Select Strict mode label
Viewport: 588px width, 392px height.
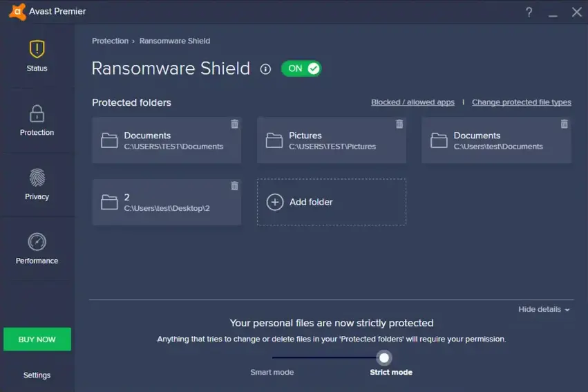[391, 372]
